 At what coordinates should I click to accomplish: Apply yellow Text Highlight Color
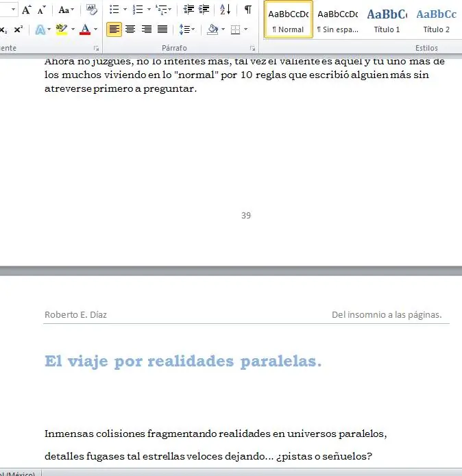pyautogui.click(x=62, y=29)
